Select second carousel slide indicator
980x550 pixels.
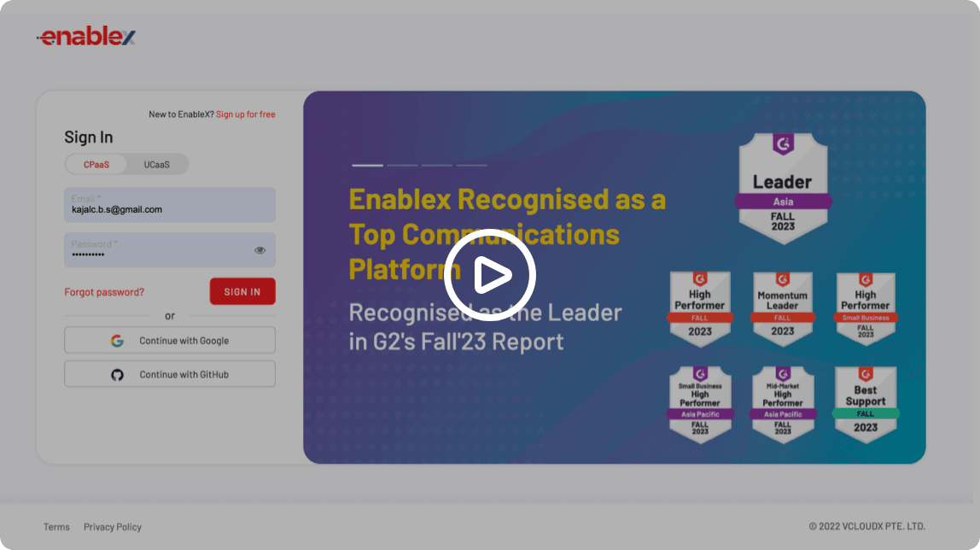(403, 165)
